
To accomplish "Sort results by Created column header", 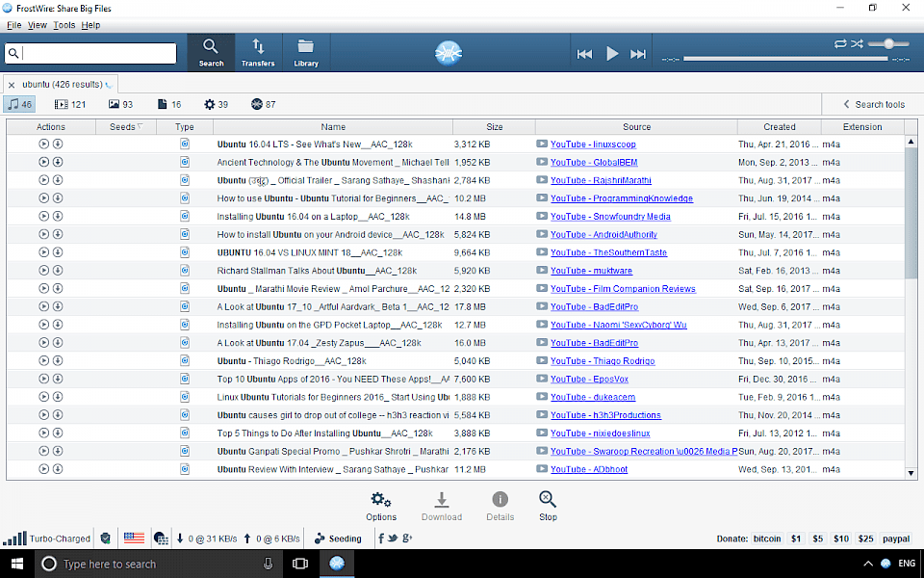I will pos(779,127).
